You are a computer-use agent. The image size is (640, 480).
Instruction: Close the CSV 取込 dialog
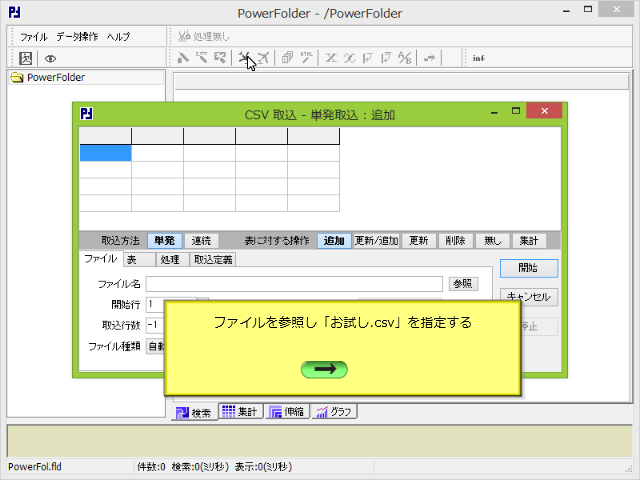tap(544, 111)
